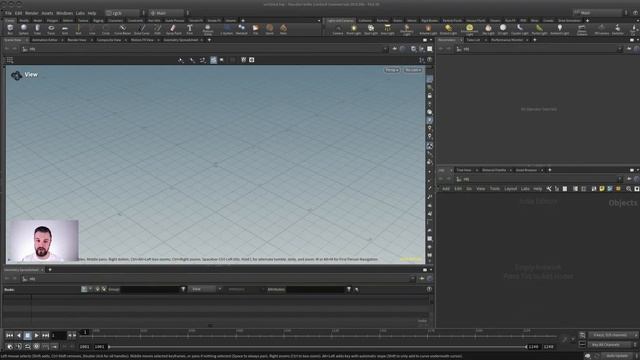Switch to the Performance Monitor tab
Image resolution: width=640 pixels, height=360 pixels.
pyautogui.click(x=507, y=40)
